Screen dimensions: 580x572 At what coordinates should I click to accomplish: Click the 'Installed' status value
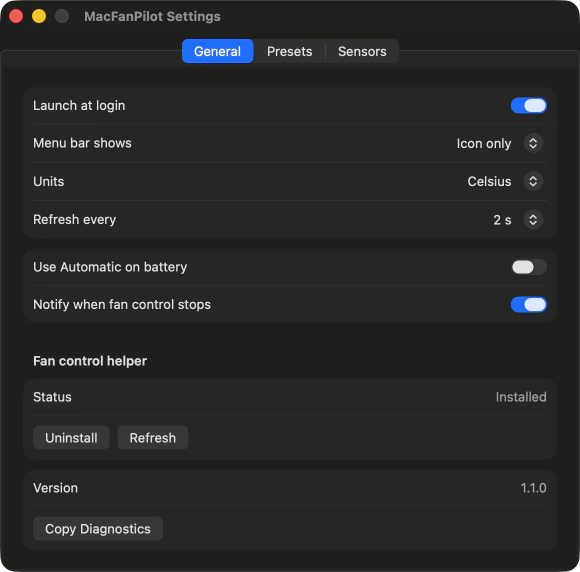coord(521,397)
